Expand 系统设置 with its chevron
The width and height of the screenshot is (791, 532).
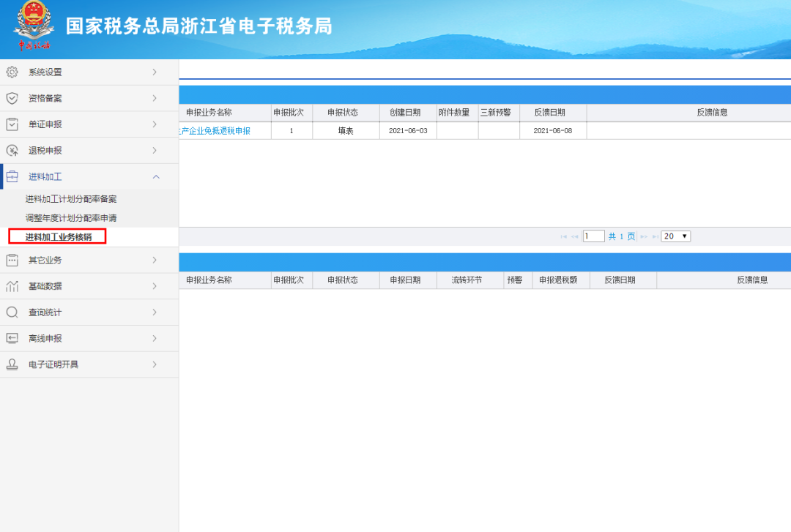coord(155,72)
